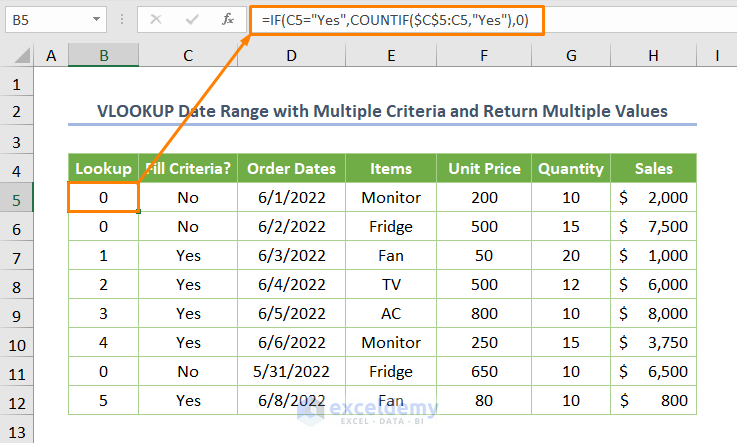Click the Enter checkmark icon in formula bar
This screenshot has height=443, width=737.
click(x=192, y=19)
